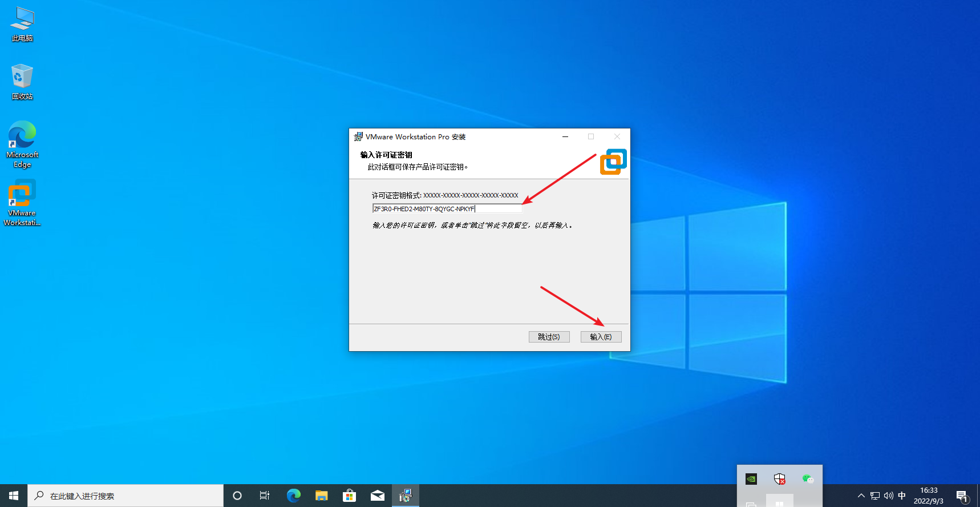Open File Explorer from the taskbar
The height and width of the screenshot is (507, 980).
322,496
